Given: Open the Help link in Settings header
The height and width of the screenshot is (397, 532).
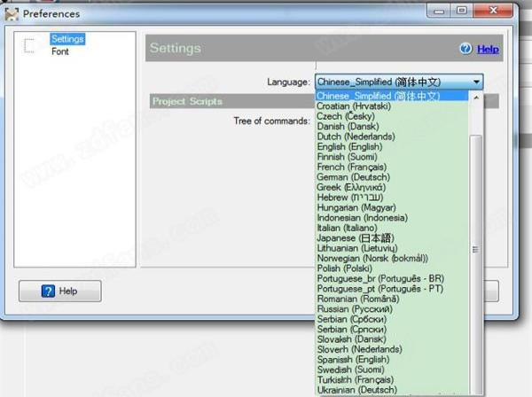Looking at the screenshot, I should point(488,50).
